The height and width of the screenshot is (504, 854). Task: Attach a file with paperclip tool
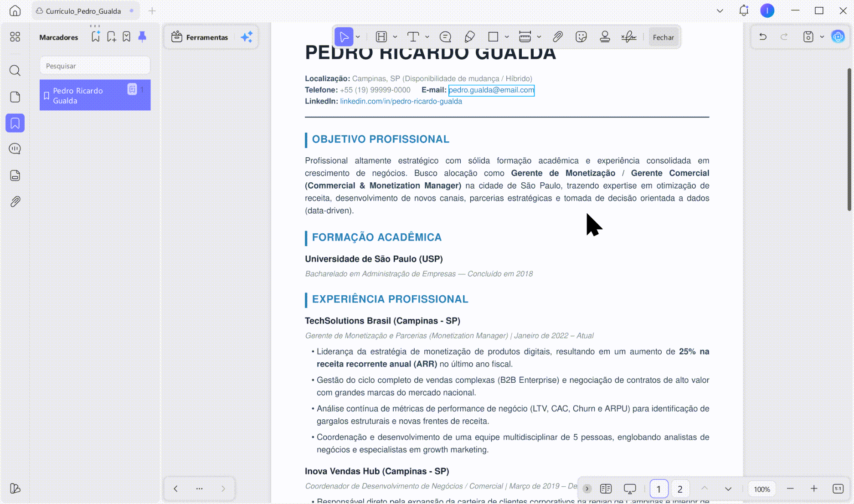pyautogui.click(x=557, y=37)
